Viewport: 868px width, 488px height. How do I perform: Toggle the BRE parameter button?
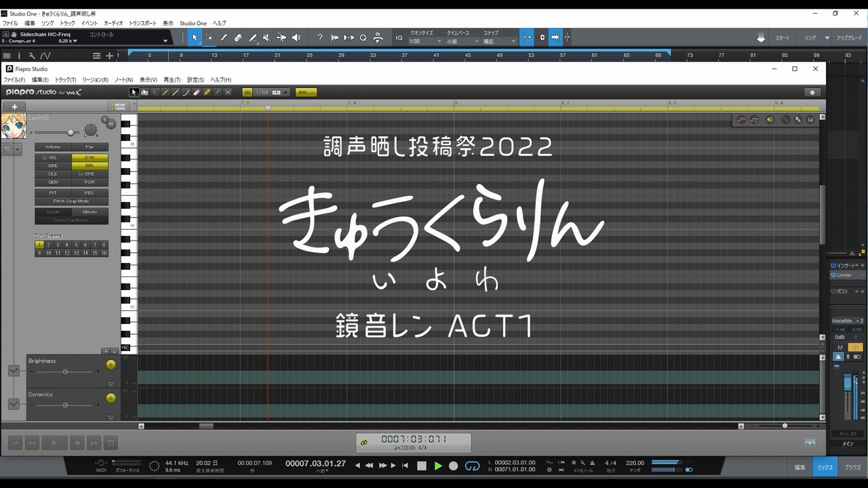(53, 165)
